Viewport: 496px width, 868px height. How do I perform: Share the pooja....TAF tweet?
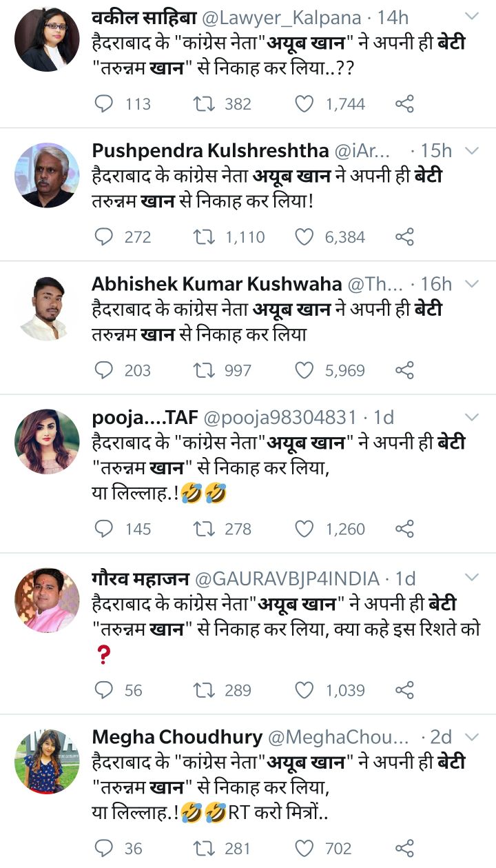(x=404, y=529)
